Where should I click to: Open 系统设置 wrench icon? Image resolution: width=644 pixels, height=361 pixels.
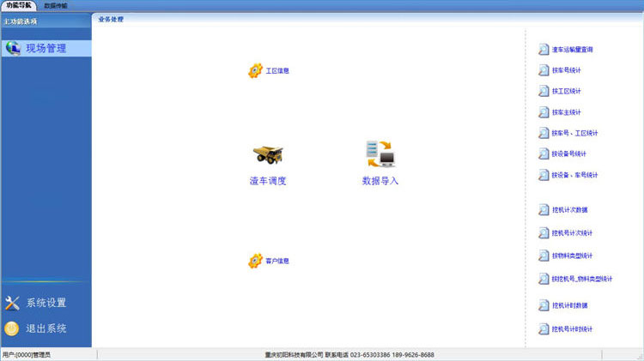tap(12, 303)
